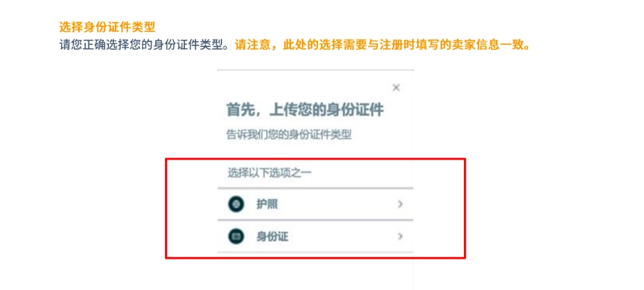644x290 pixels.
Task: Click the sentence 请您正确选择您的身份证件类型
Action: (x=143, y=44)
